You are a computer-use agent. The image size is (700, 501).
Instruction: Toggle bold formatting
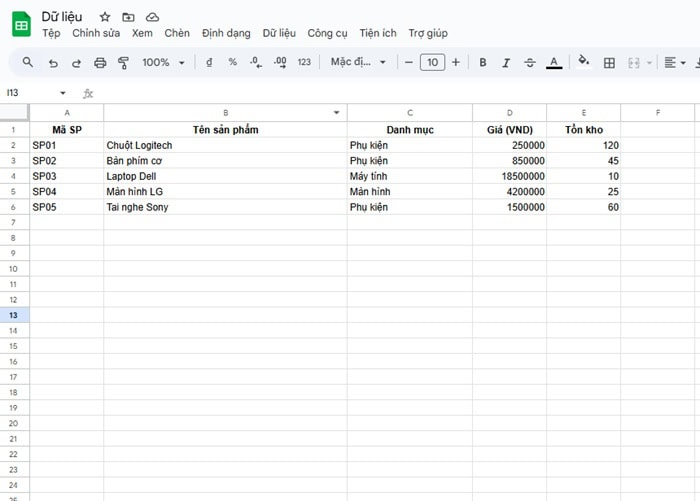click(483, 63)
